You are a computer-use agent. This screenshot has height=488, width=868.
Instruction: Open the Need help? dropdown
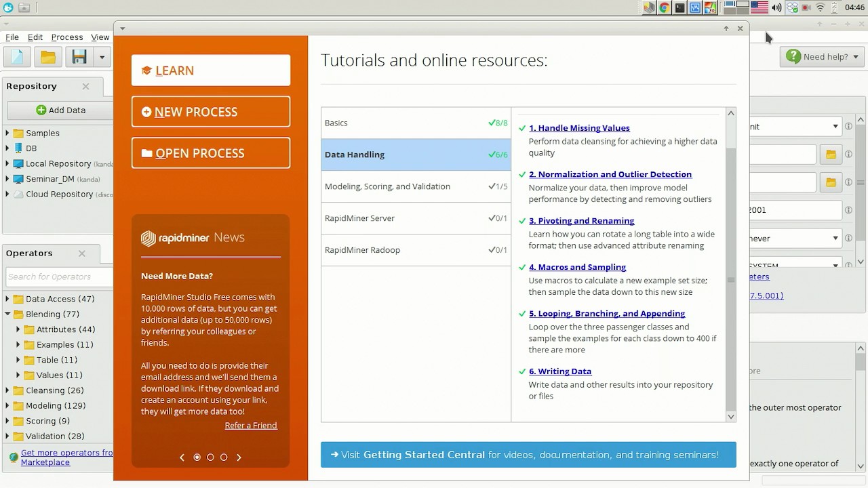coord(821,57)
